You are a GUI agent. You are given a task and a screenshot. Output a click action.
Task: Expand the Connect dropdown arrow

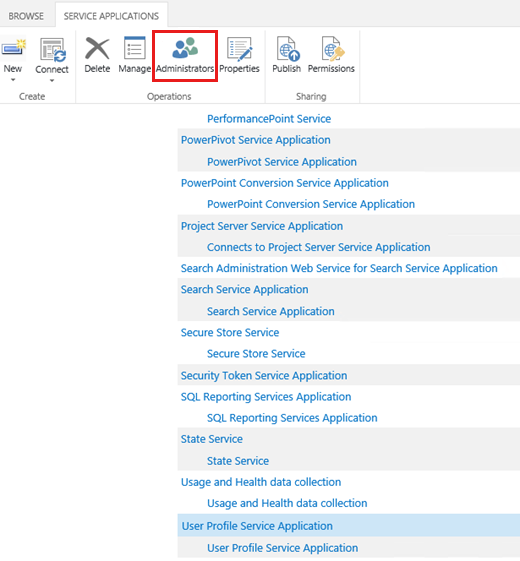pyautogui.click(x=52, y=81)
